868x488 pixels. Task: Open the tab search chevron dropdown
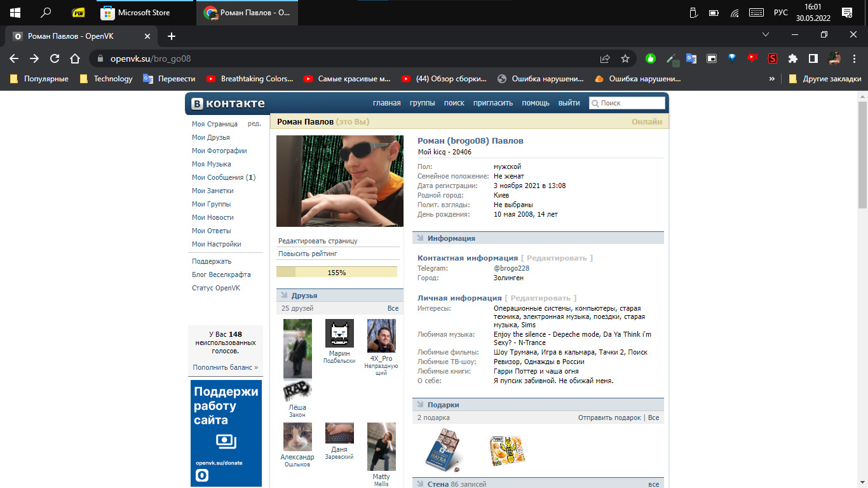coord(766,34)
